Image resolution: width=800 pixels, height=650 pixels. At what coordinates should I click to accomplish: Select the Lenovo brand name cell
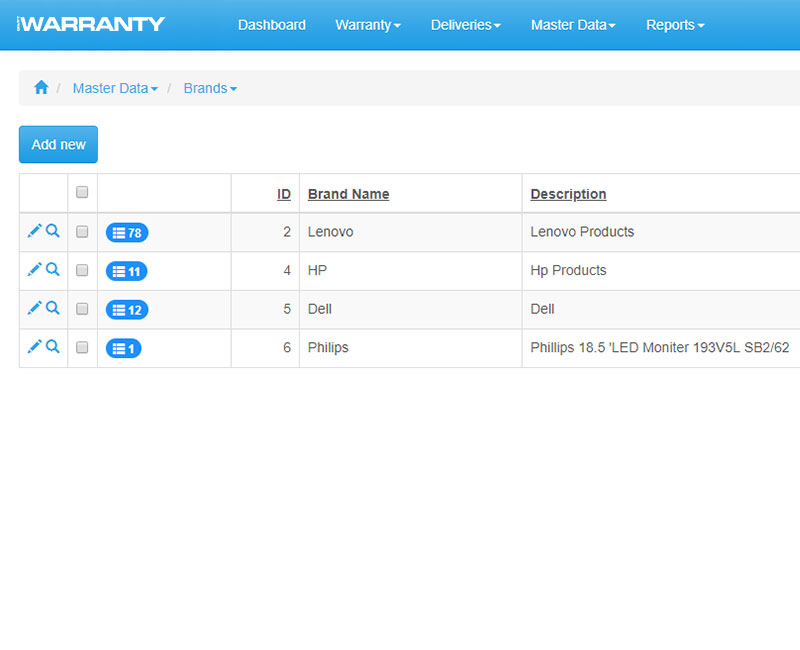click(x=411, y=232)
